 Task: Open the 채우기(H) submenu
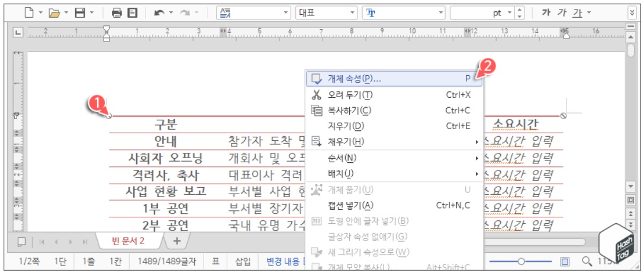pos(394,142)
